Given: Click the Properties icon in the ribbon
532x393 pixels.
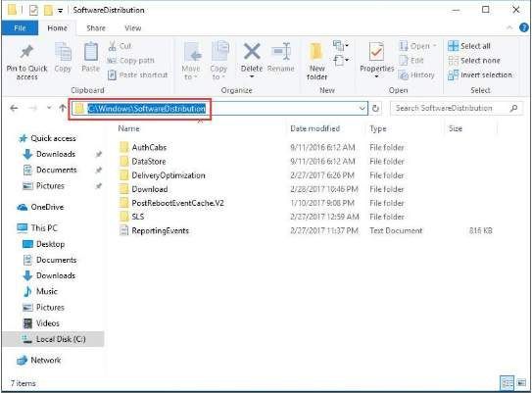Looking at the screenshot, I should click(376, 53).
